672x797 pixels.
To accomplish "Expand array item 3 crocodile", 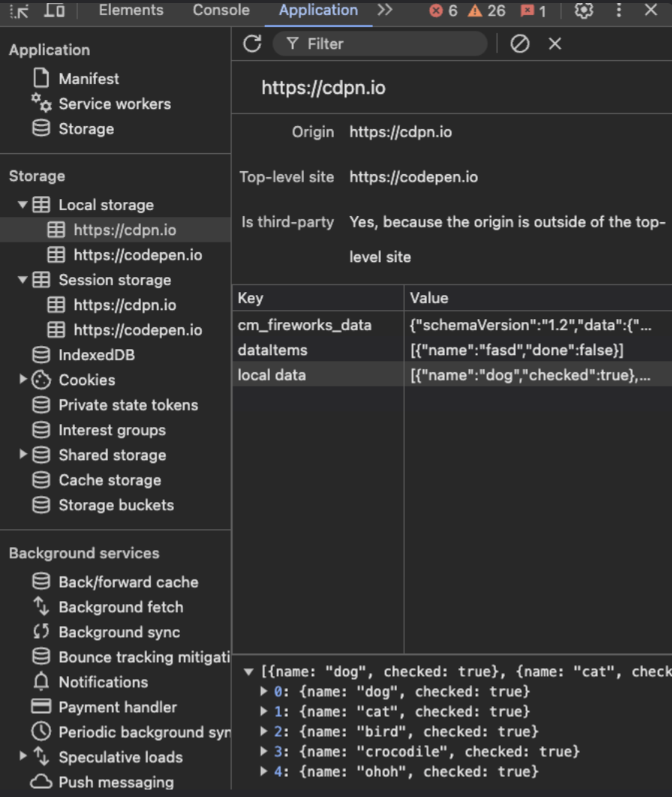I will tap(263, 751).
